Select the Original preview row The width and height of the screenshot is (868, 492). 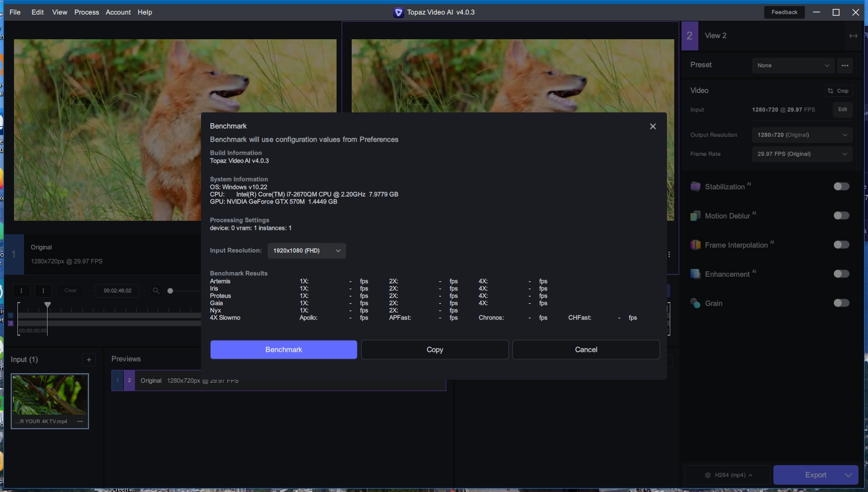click(x=278, y=380)
